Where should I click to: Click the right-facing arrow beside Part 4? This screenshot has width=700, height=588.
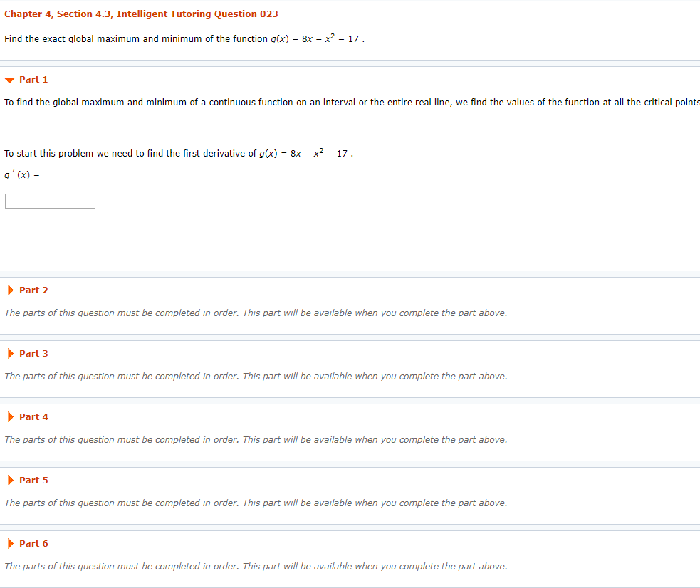pos(9,416)
